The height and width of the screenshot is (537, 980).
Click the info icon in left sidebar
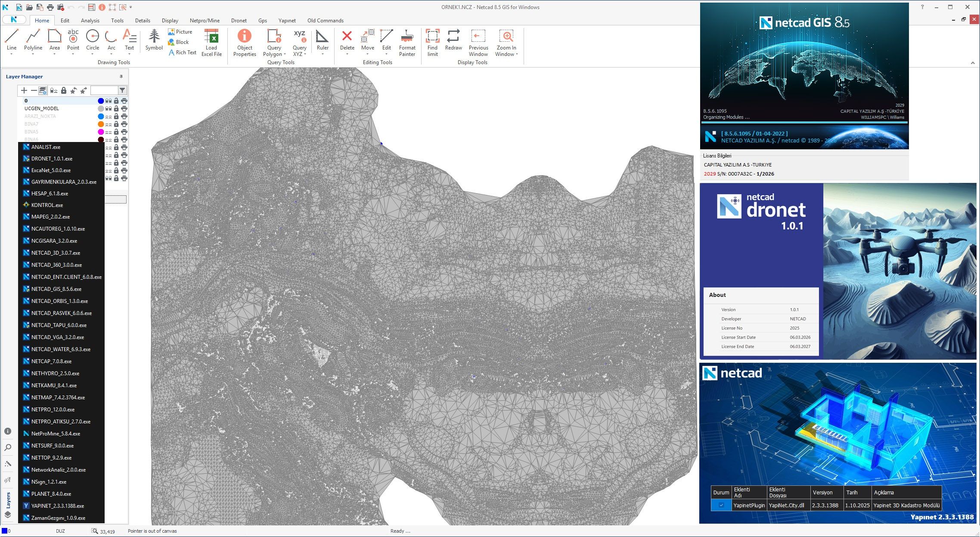pos(8,431)
